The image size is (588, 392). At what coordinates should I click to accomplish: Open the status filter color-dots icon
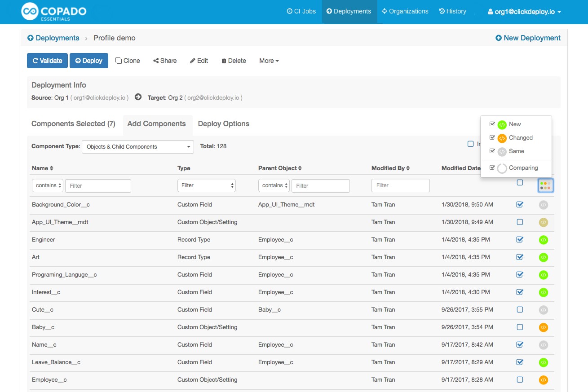545,185
